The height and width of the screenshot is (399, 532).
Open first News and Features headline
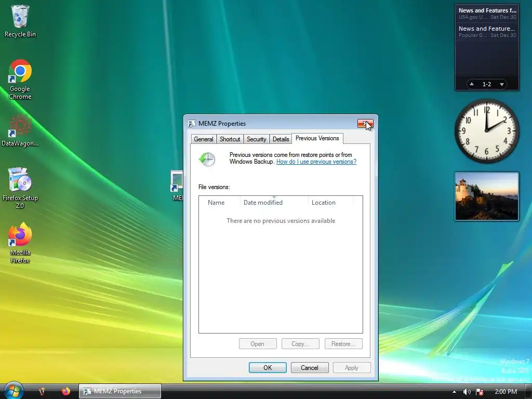tap(487, 14)
